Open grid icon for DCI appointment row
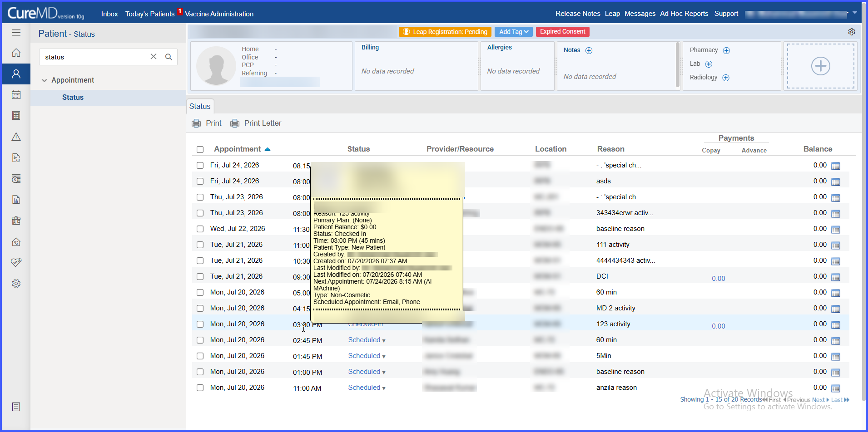 click(836, 277)
